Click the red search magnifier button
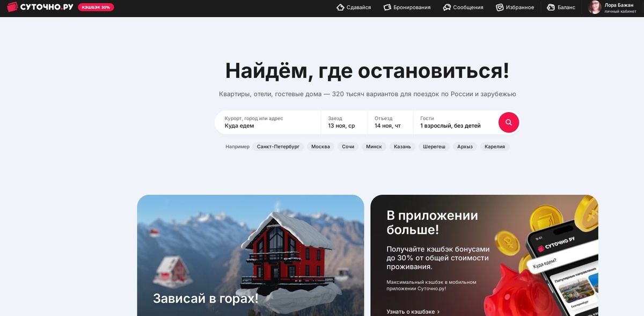Viewport: 644px width, 316px height. tap(509, 122)
